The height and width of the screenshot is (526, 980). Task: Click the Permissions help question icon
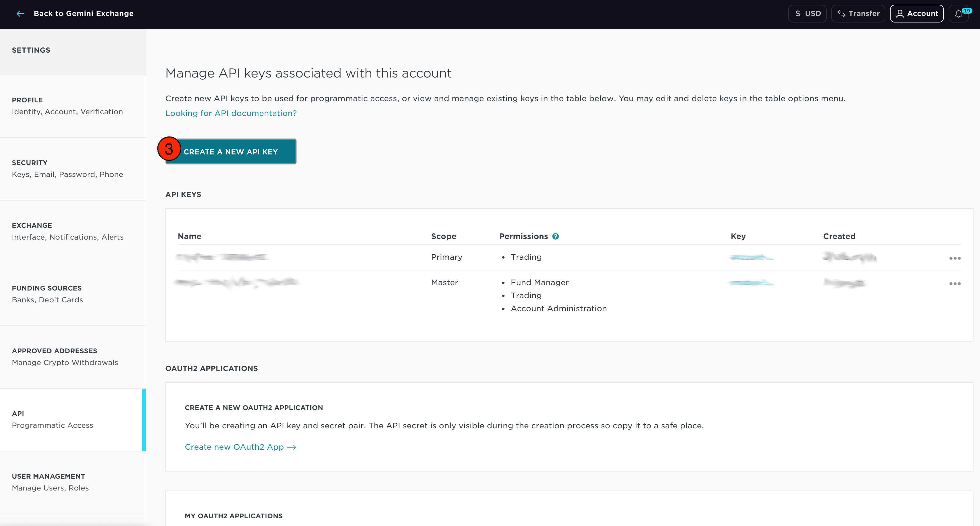point(555,236)
